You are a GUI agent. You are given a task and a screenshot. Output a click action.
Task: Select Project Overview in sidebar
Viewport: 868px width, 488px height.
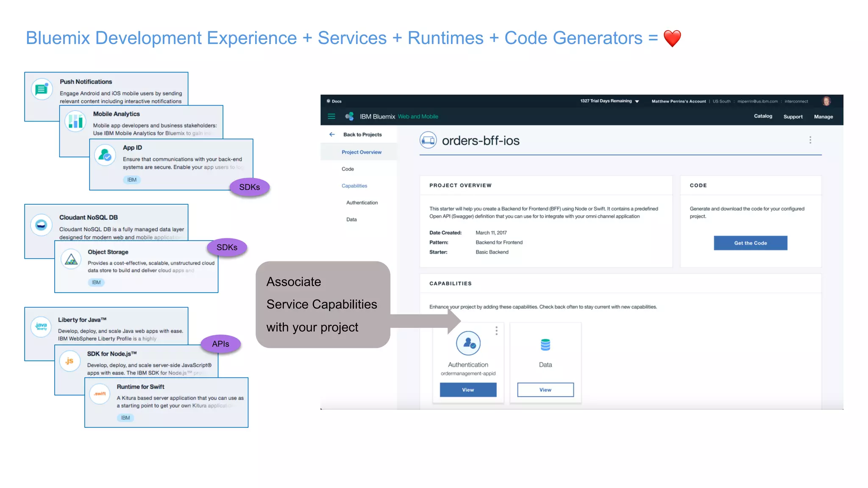(361, 152)
